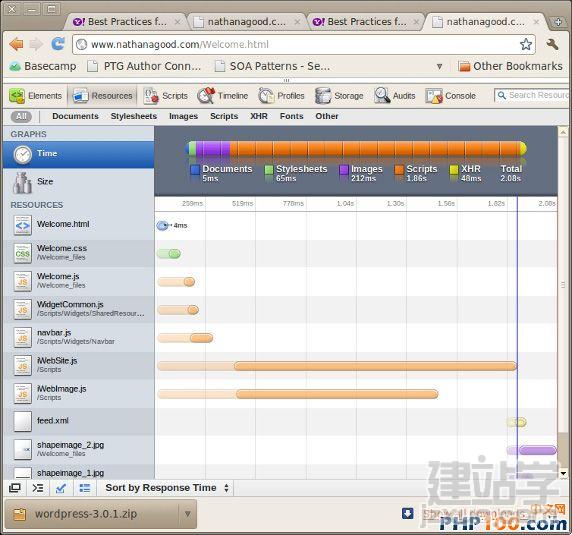The image size is (572, 535).
Task: Open the Scripts panel
Action: click(166, 96)
